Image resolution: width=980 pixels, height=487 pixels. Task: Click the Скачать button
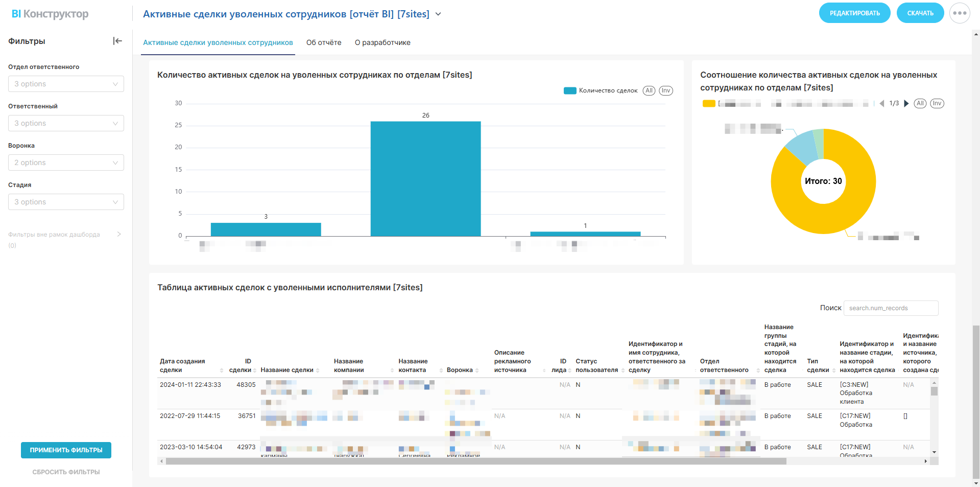pos(920,13)
